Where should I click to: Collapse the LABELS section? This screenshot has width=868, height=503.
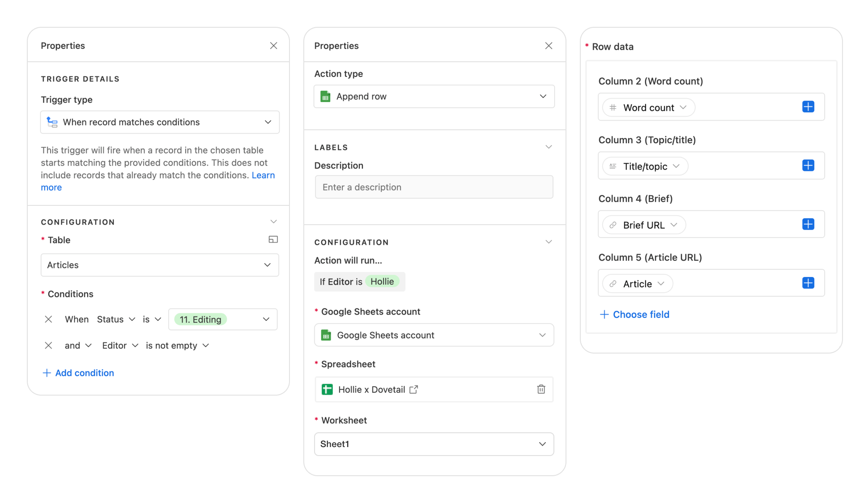point(549,146)
